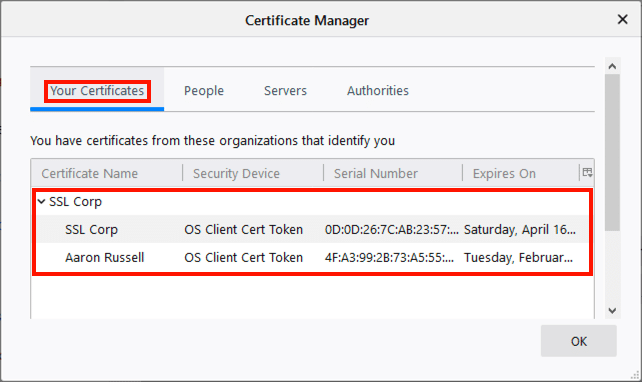Open the People tab
Image resolution: width=642 pixels, height=382 pixels.
(x=204, y=90)
